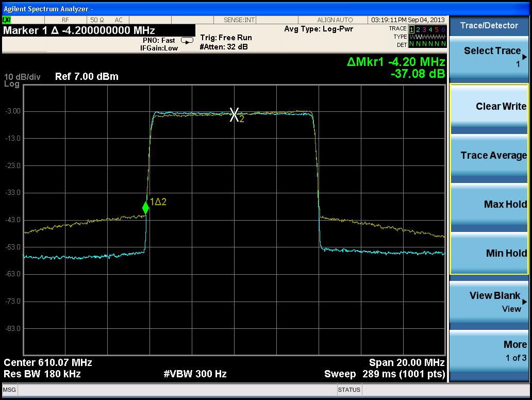Click the Marker 1 Δ frequency field
This screenshot has height=400, width=532.
98,30
